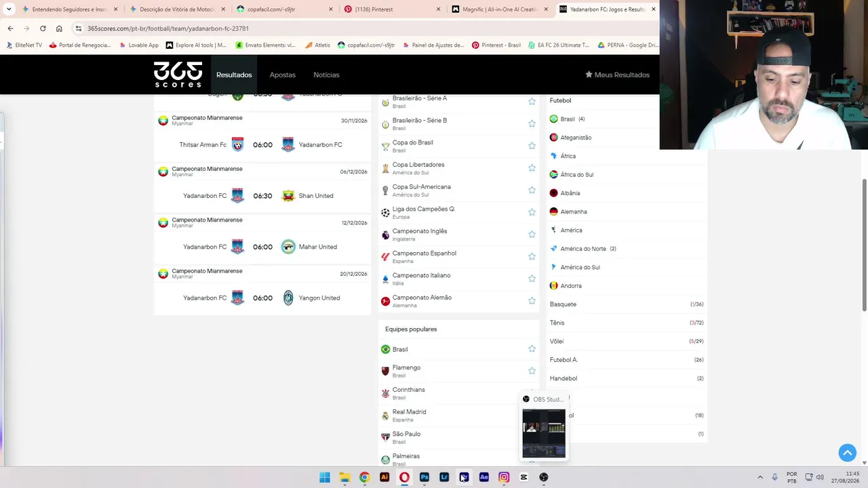Screen dimensions: 868x488
Task: Open the Real Madrid team page
Action: coord(458,415)
